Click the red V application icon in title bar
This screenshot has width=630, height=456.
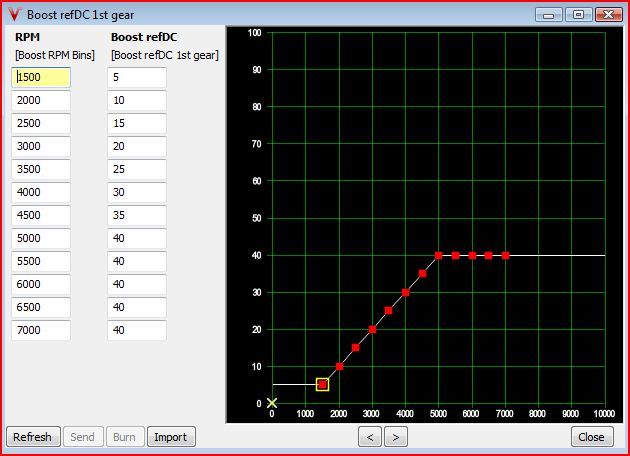tap(14, 14)
